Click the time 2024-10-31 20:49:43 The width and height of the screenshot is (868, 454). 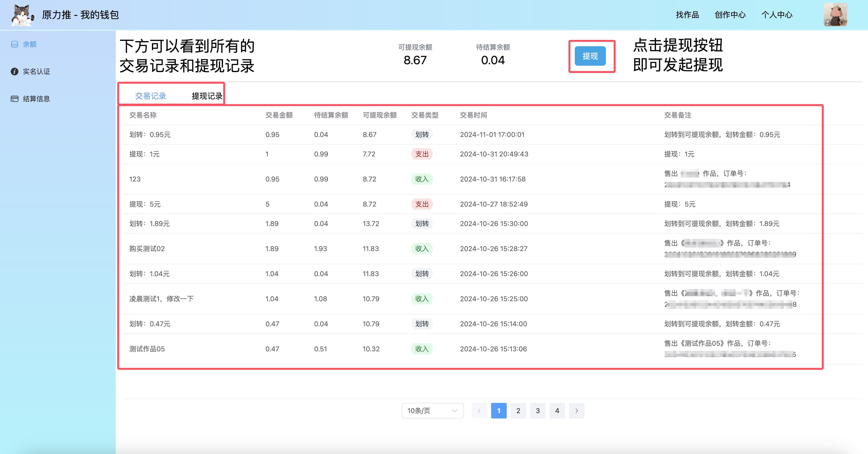point(494,154)
